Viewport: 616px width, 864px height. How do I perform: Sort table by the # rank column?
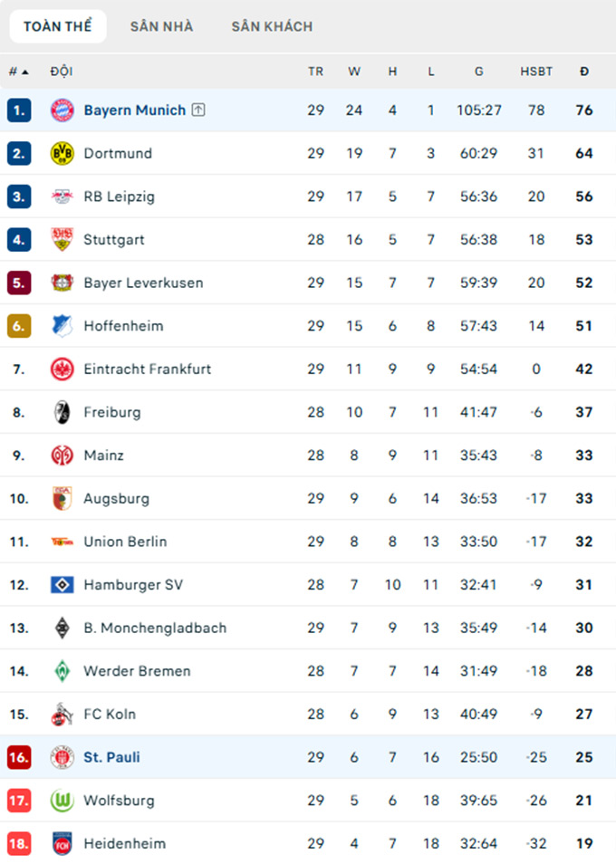[x=17, y=71]
